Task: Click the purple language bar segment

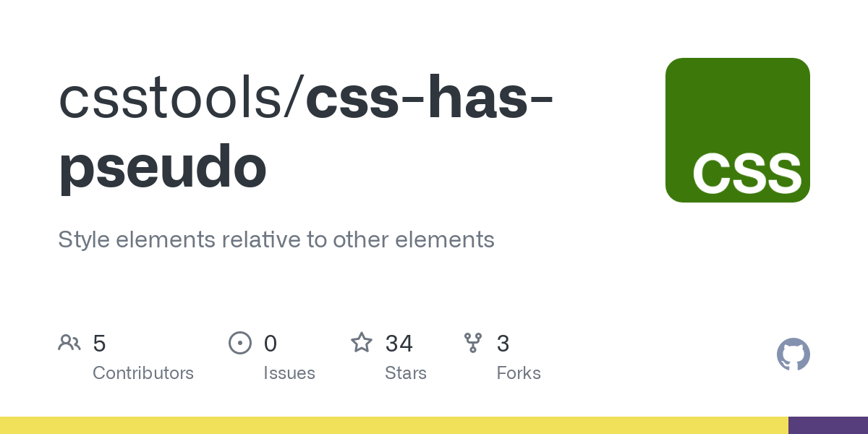Action: 828,425
